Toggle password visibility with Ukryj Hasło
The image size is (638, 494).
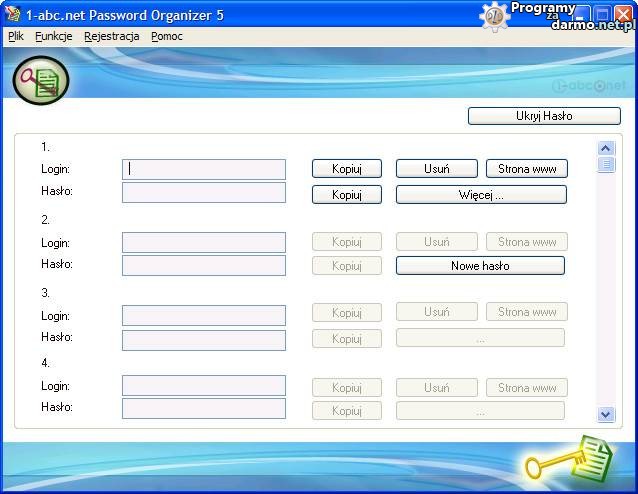pyautogui.click(x=543, y=116)
